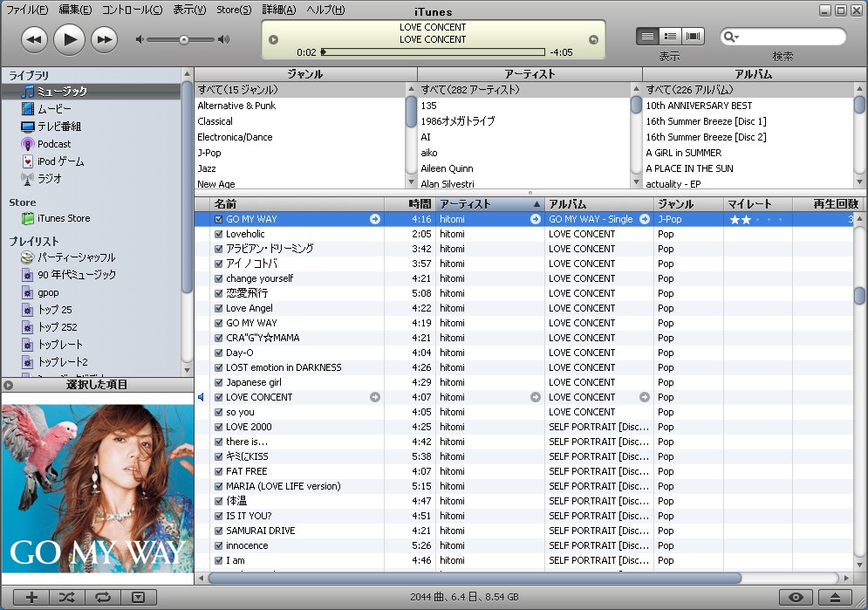This screenshot has width=868, height=610.
Task: Sort by 名前 column header
Action: pos(297,204)
